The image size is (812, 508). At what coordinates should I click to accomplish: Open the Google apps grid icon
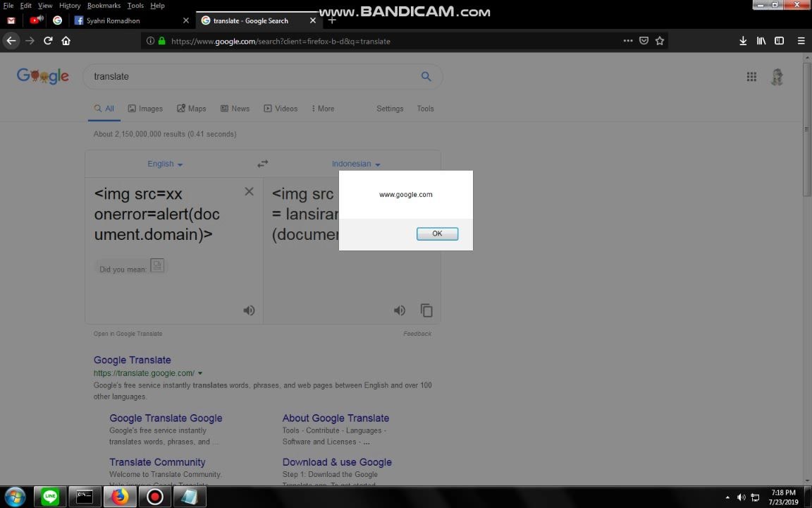point(751,77)
